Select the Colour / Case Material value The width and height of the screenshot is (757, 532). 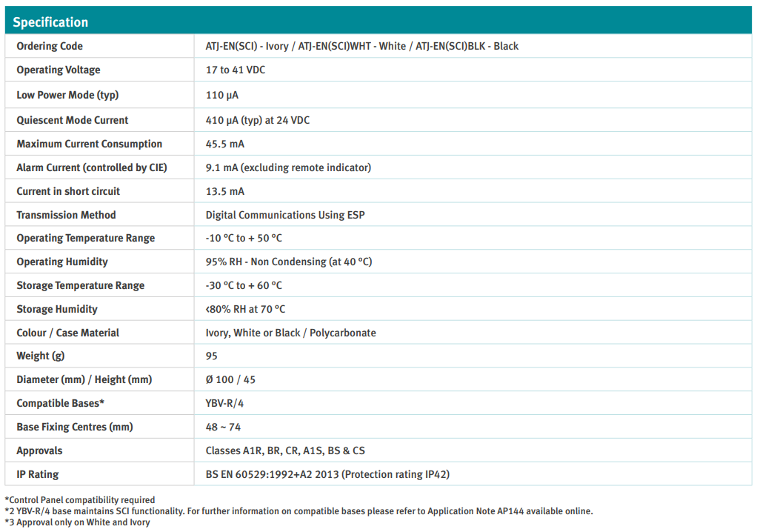[x=290, y=333]
